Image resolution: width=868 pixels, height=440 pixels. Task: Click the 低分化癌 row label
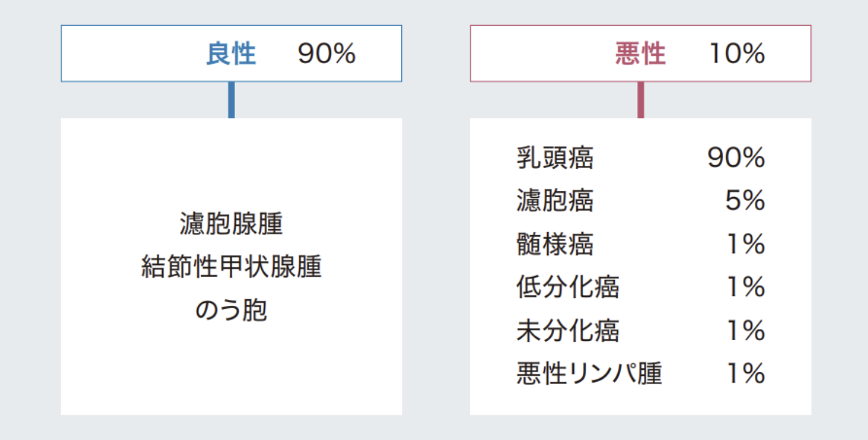point(568,287)
